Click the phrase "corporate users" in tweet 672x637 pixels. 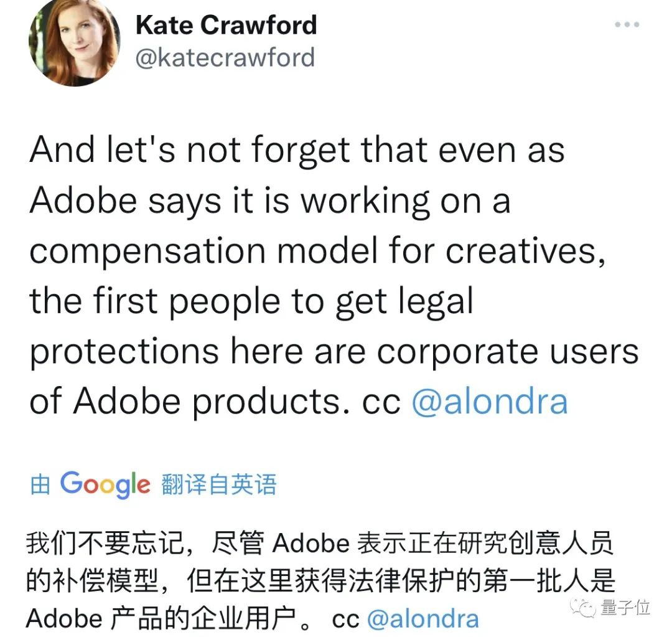point(508,351)
